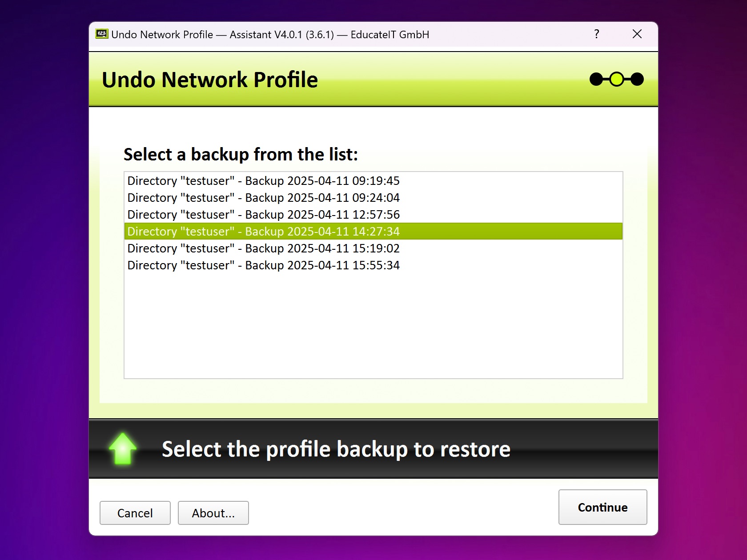
Task: Close the Undo Network Profile window
Action: (x=637, y=34)
